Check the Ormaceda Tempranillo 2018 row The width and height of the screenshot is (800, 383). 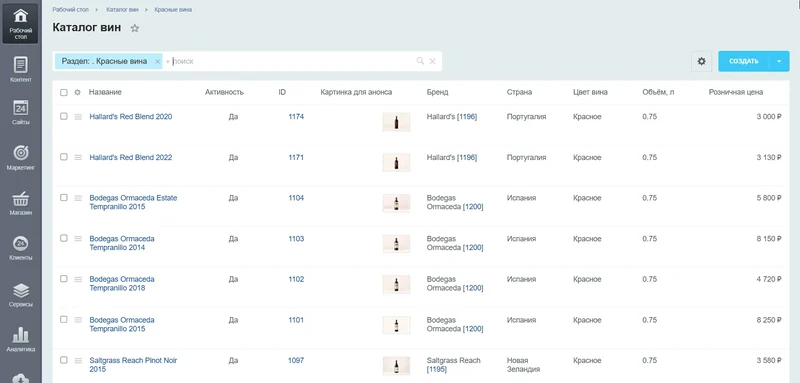64,279
